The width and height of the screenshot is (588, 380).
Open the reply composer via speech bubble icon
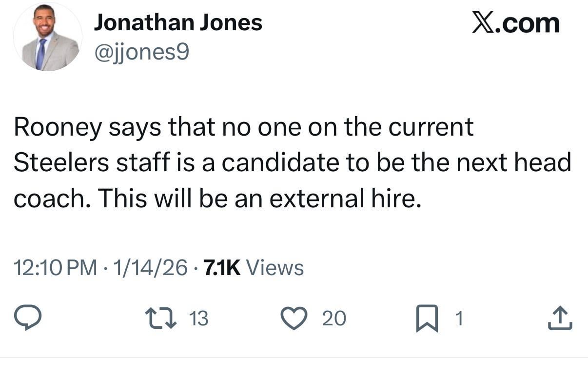click(28, 318)
